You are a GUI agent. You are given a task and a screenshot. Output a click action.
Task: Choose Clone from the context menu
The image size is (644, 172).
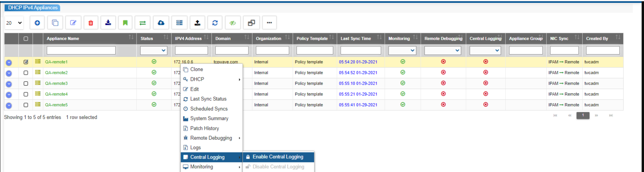(x=212, y=69)
